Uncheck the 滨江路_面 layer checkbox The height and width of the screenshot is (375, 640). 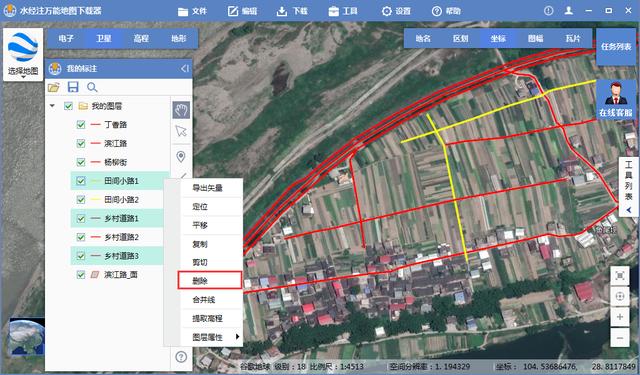click(81, 275)
